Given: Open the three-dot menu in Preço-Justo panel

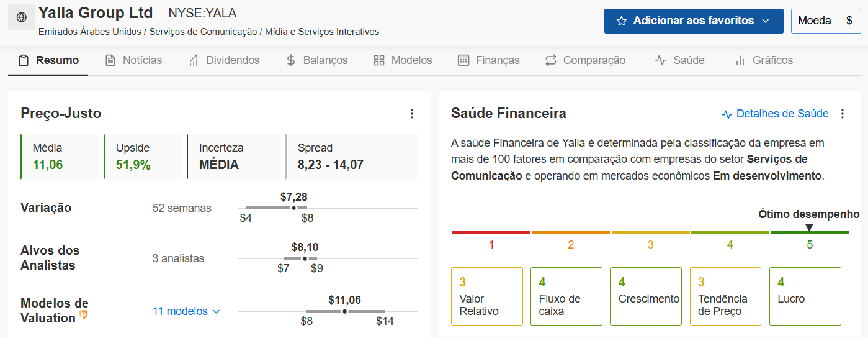Looking at the screenshot, I should coord(411,114).
